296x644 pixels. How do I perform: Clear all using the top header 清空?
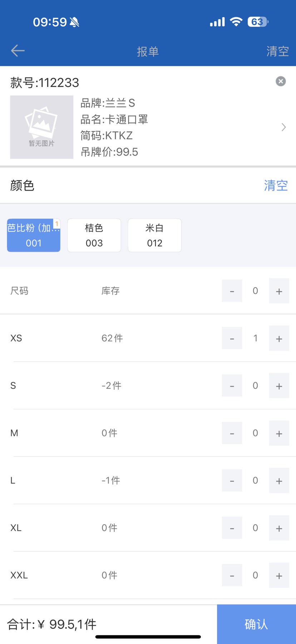pos(277,51)
